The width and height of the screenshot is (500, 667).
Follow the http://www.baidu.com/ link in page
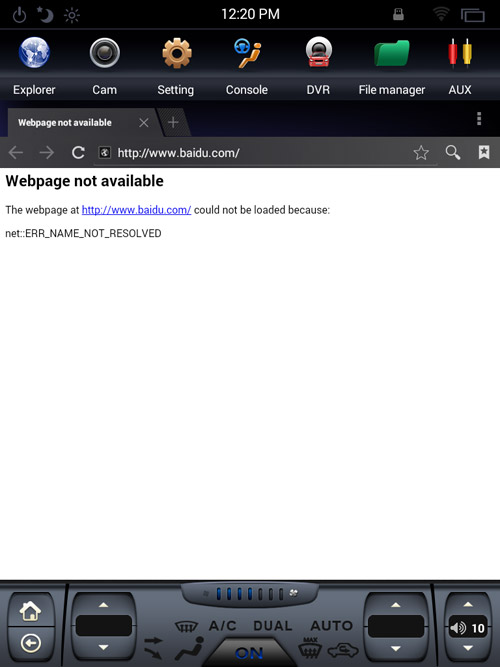click(136, 210)
